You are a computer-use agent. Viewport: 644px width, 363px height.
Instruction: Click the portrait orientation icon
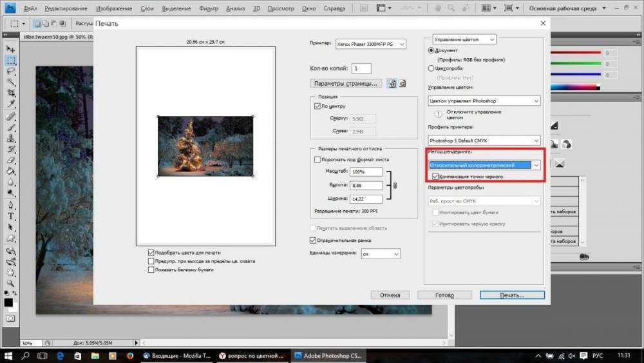tap(392, 83)
